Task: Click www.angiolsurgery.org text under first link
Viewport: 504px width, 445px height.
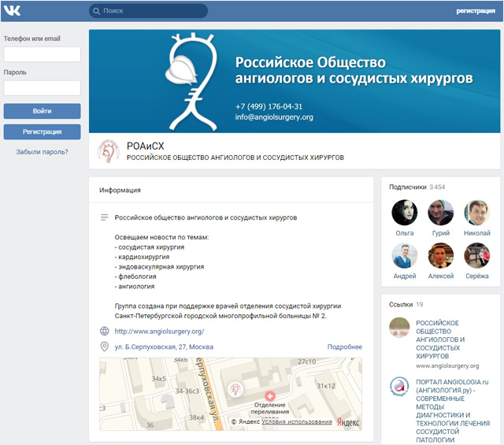Action: click(x=447, y=366)
